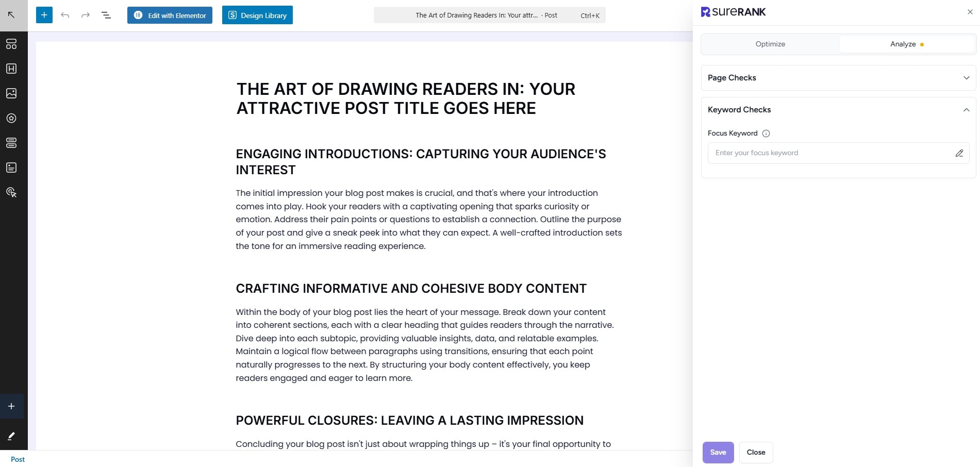Switch to the Analyze tab

click(x=907, y=44)
